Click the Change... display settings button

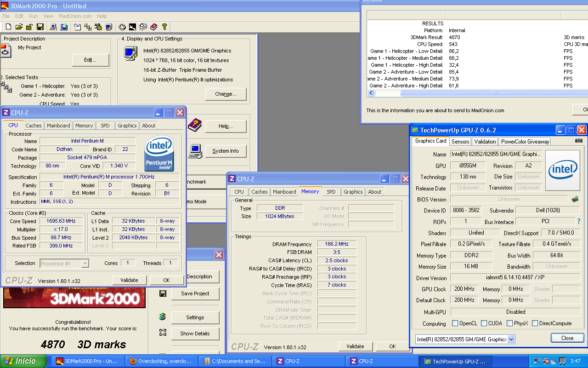pos(226,94)
